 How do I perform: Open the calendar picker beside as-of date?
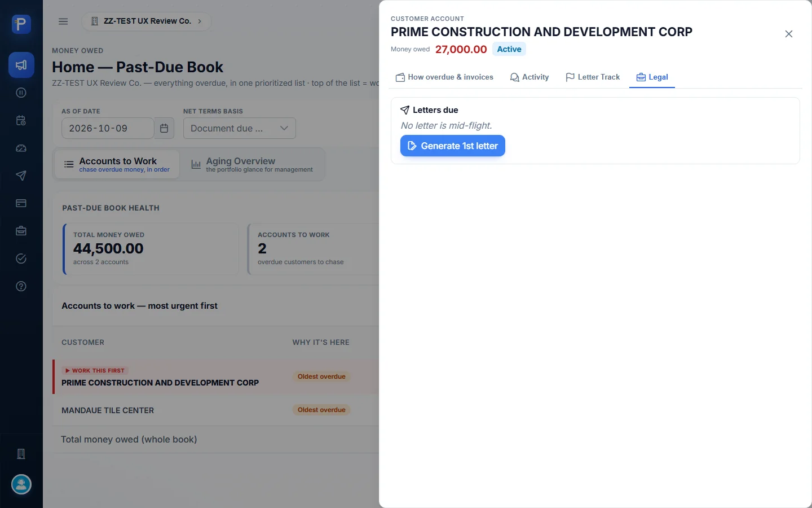point(164,128)
